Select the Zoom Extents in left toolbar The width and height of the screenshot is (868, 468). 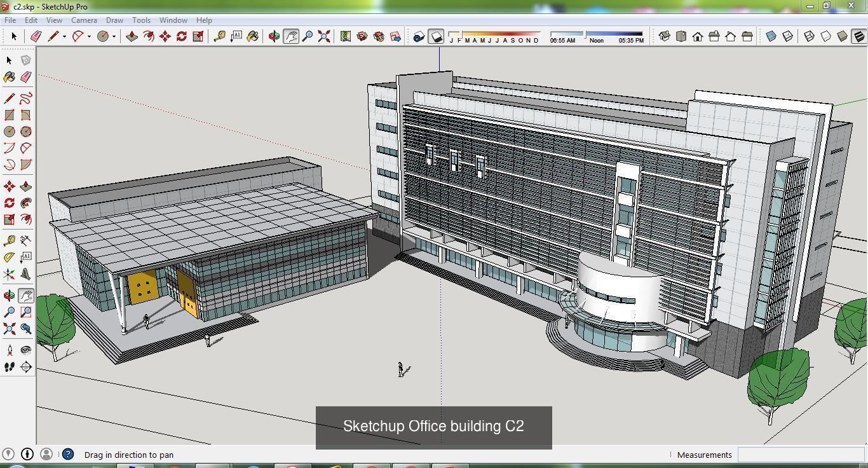coord(9,329)
